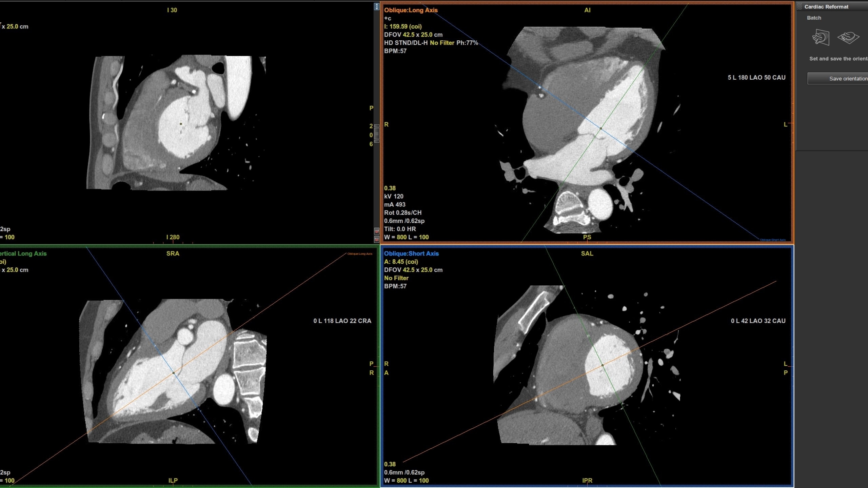The width and height of the screenshot is (868, 488).
Task: Click the lowest red icon below scrollbar
Action: pyautogui.click(x=376, y=239)
